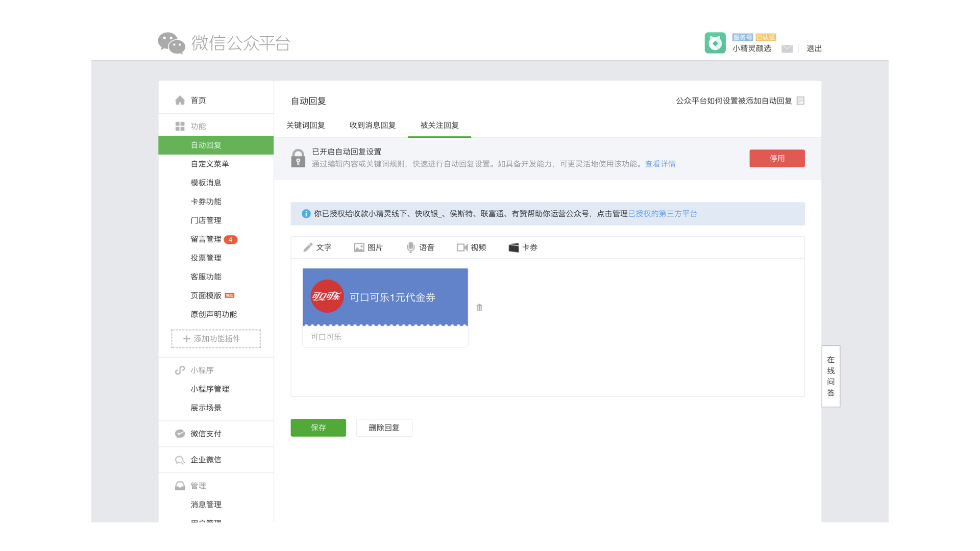This screenshot has width=980, height=551.
Task: Open the account avatar 小精灵颜选
Action: (x=715, y=43)
